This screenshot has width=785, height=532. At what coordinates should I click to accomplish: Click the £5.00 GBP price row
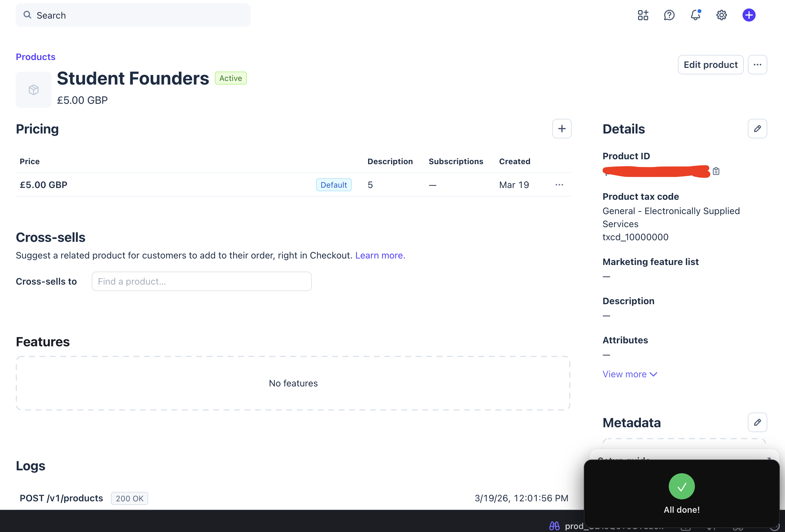click(x=43, y=185)
